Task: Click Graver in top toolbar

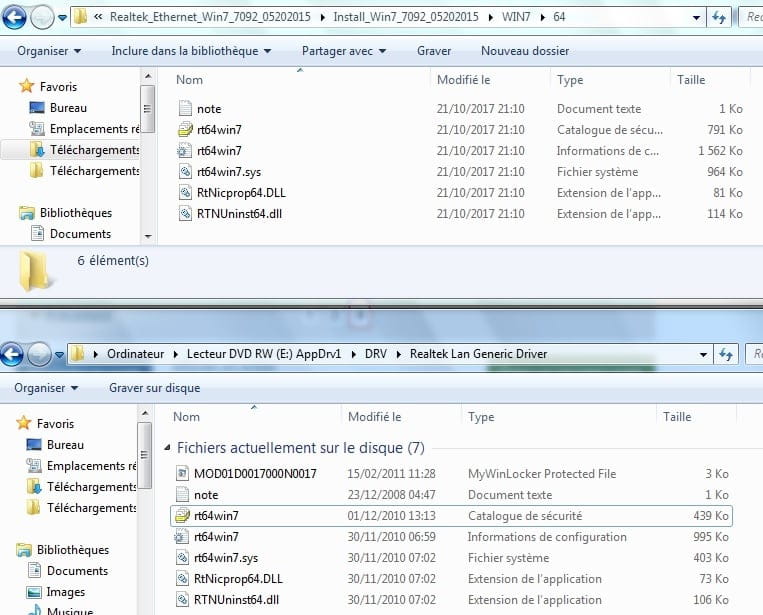Action: click(x=434, y=51)
